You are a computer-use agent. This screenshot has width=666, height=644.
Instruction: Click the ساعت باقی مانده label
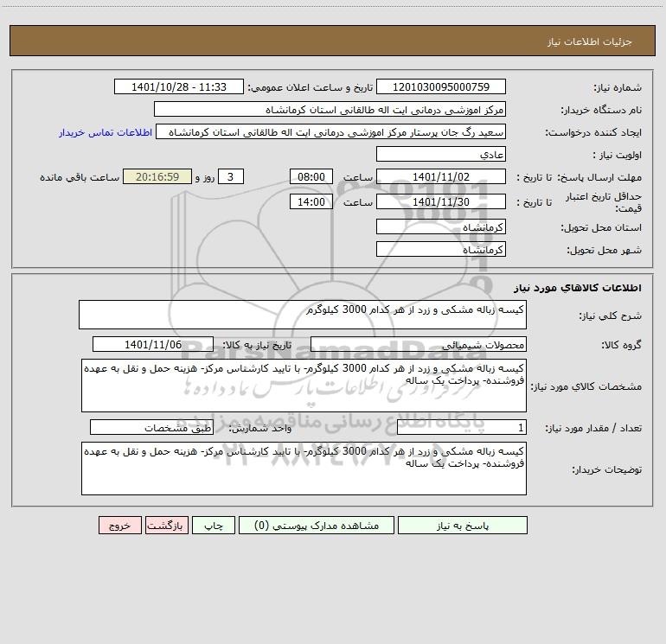[80, 177]
